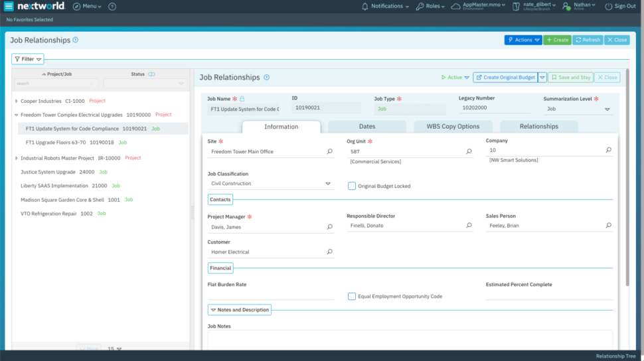The image size is (644, 361).
Task: Expand the Cooper Industries tree node
Action: [16, 101]
